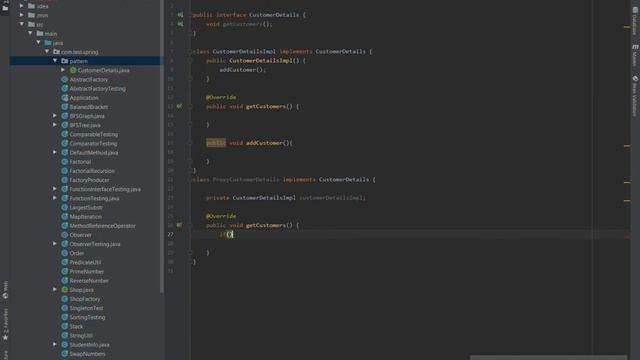Select the PrimeNumber file
640x360 pixels.
pyautogui.click(x=87, y=271)
